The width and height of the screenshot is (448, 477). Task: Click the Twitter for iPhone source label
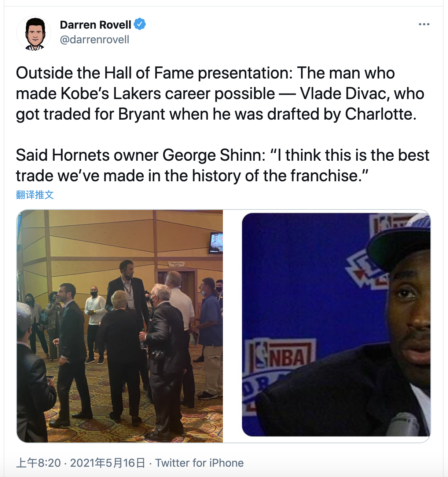[x=199, y=463]
